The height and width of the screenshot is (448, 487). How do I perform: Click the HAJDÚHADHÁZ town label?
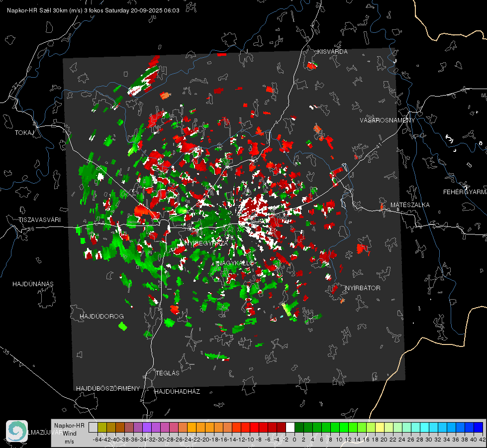pyautogui.click(x=177, y=392)
